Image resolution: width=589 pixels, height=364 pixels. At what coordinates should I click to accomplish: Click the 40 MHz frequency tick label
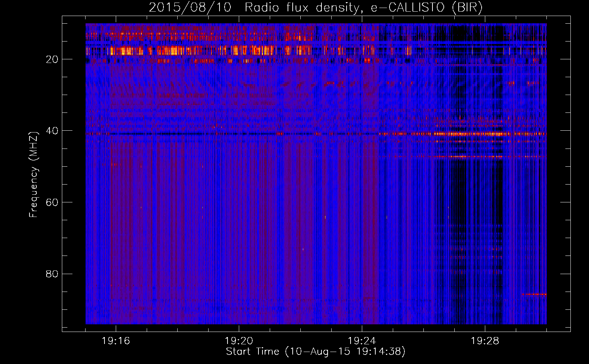point(52,131)
